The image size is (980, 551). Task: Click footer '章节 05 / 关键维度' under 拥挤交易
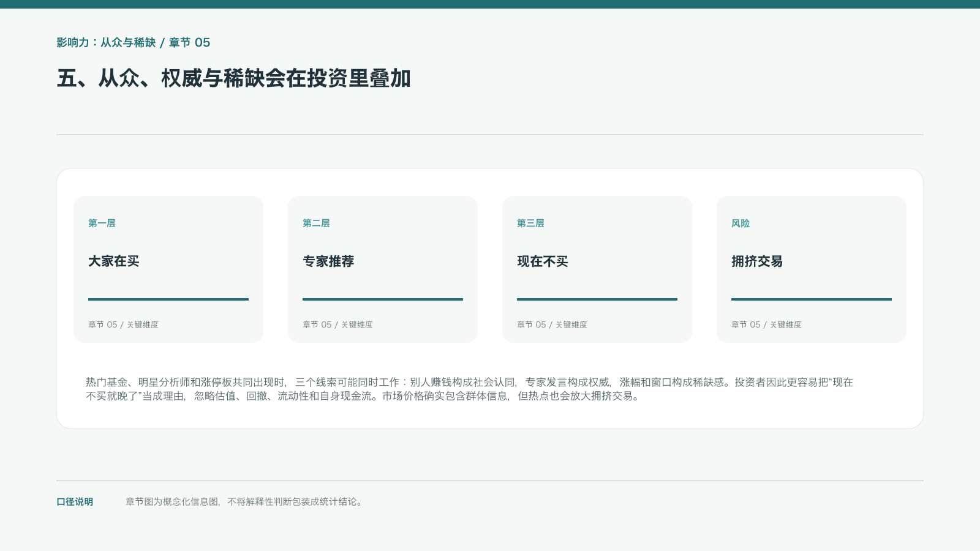(766, 324)
